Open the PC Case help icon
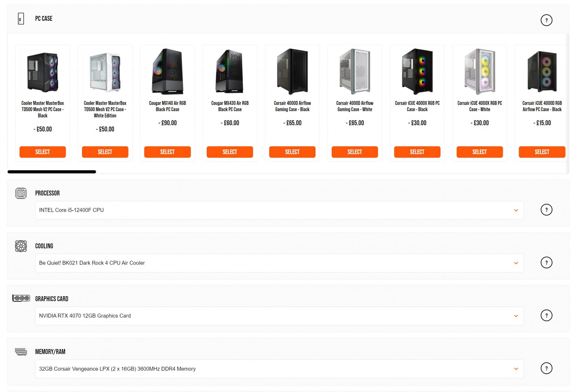The height and width of the screenshot is (392, 579). point(546,20)
